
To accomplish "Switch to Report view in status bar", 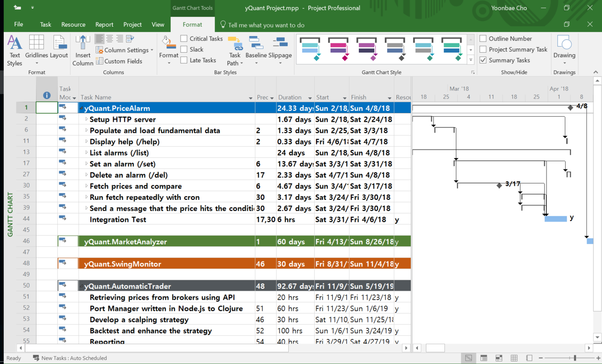I will [529, 358].
